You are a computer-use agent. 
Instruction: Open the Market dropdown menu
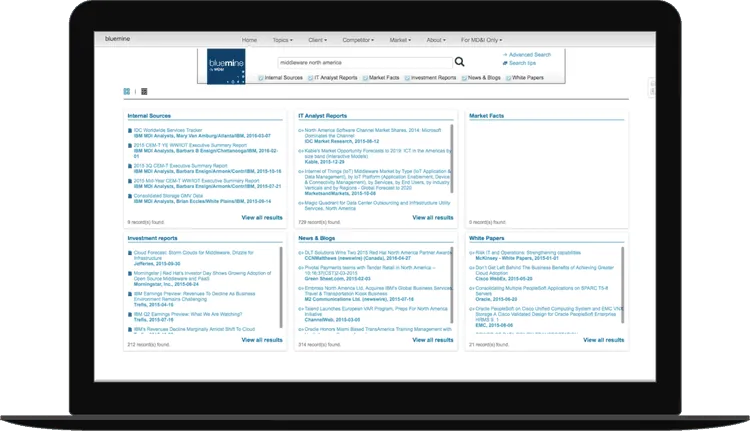pos(400,40)
